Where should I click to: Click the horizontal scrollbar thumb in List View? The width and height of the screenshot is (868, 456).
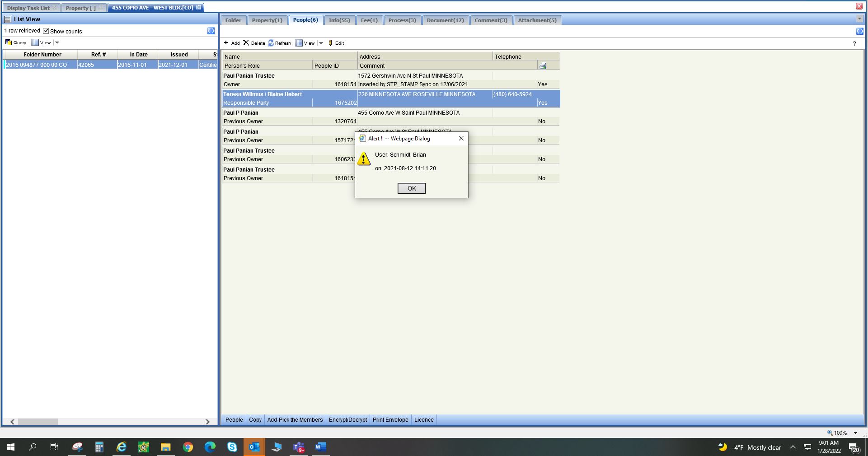[x=38, y=422]
